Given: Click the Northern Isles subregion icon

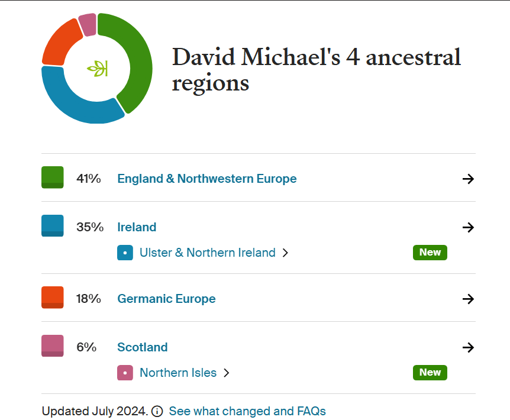Looking at the screenshot, I should pos(125,373).
